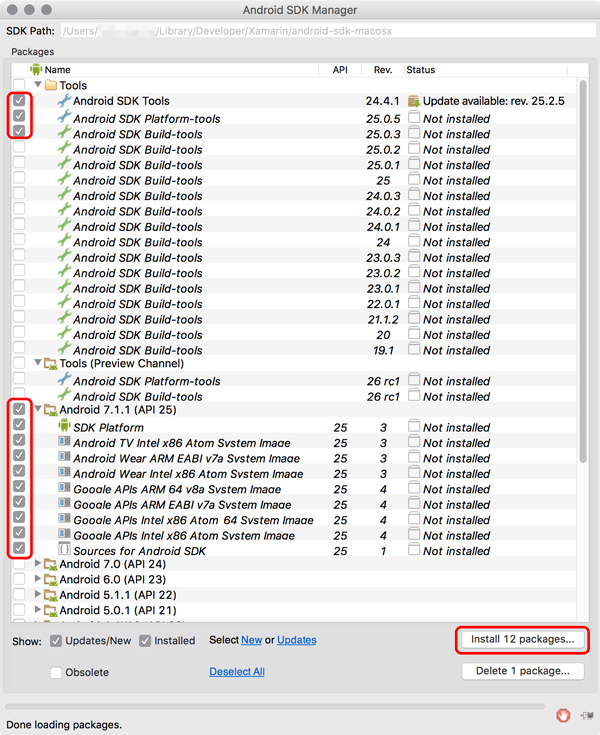The width and height of the screenshot is (600, 735).
Task: Uncheck Android SDK Build-tools 25.0.3 checkbox
Action: tap(19, 131)
